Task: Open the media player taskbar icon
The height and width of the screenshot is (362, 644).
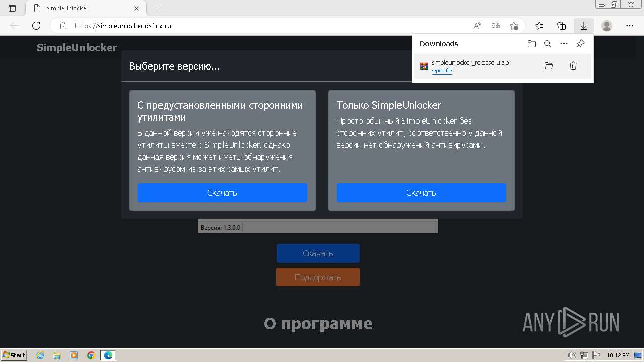Action: [74, 355]
